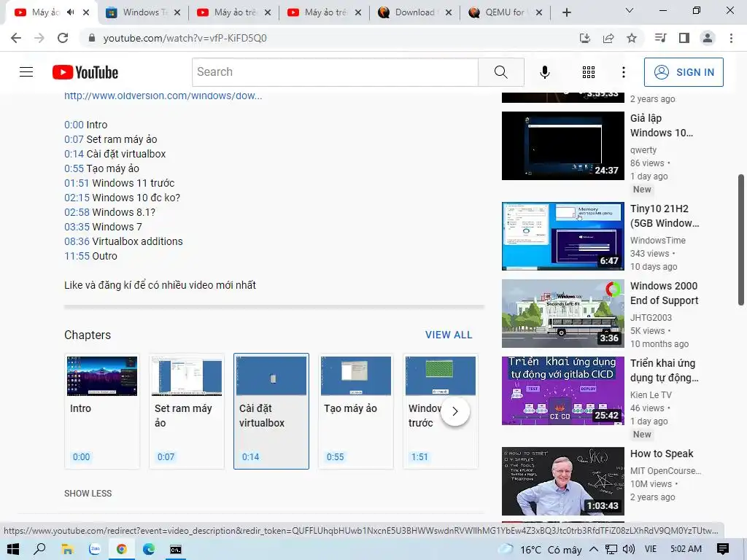Open the media control icon in Chrome toolbar
The width and height of the screenshot is (747, 560).
[660, 38]
